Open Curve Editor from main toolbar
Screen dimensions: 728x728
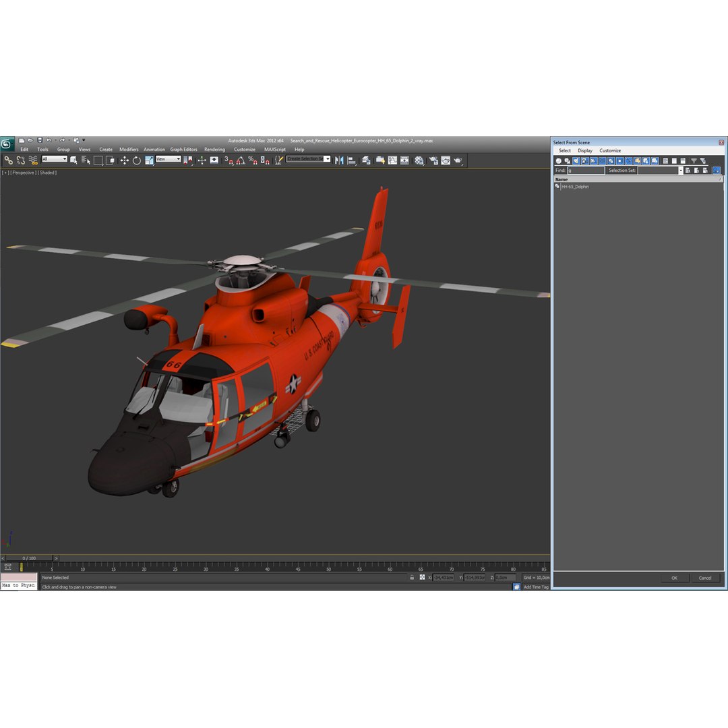coord(392,160)
